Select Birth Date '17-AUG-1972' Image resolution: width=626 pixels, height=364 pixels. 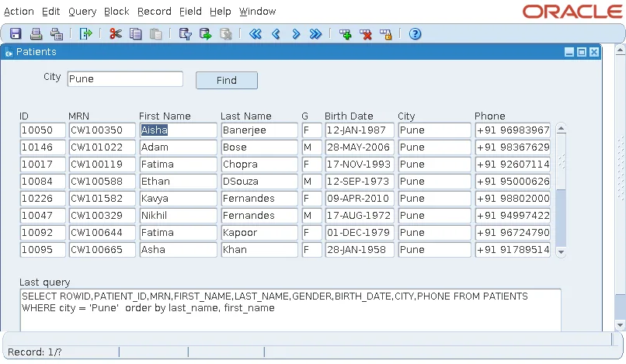[x=360, y=216]
